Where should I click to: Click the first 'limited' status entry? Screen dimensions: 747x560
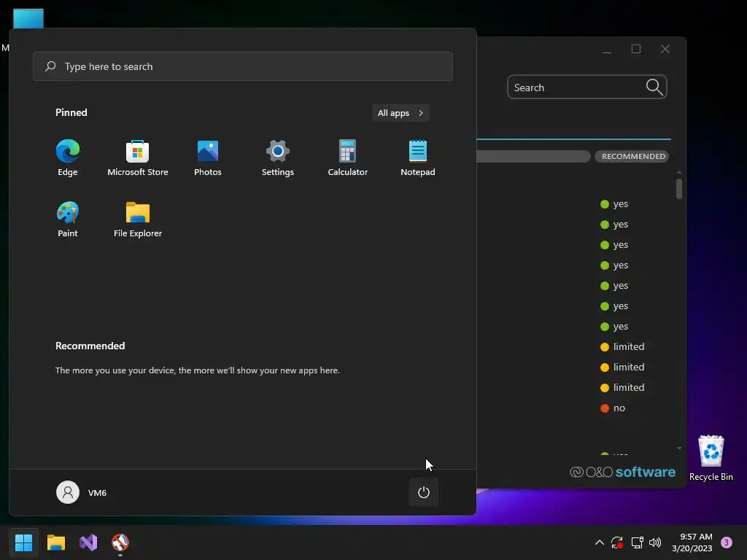(x=622, y=346)
